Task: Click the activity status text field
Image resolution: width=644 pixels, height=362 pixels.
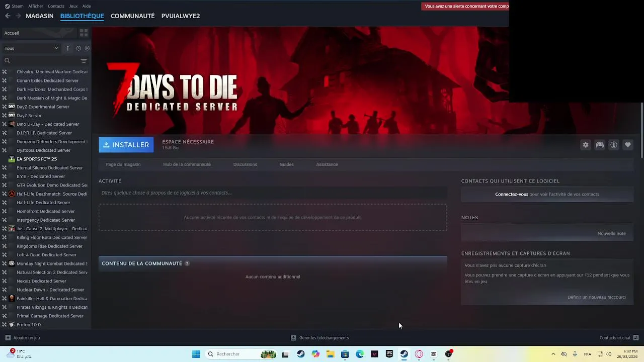Action: tap(273, 193)
